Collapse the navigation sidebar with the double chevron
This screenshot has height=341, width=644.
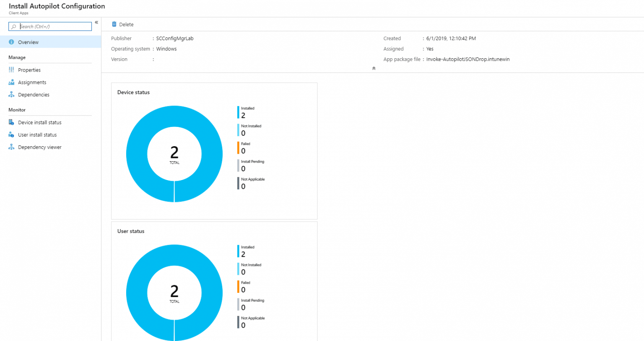coord(96,22)
